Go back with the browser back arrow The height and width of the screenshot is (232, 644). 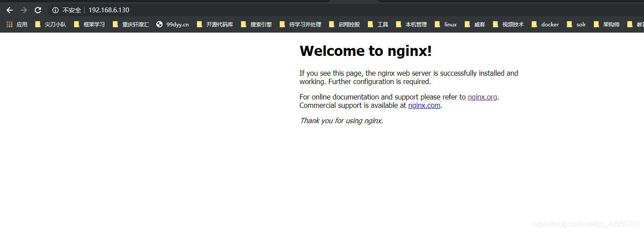coord(10,10)
